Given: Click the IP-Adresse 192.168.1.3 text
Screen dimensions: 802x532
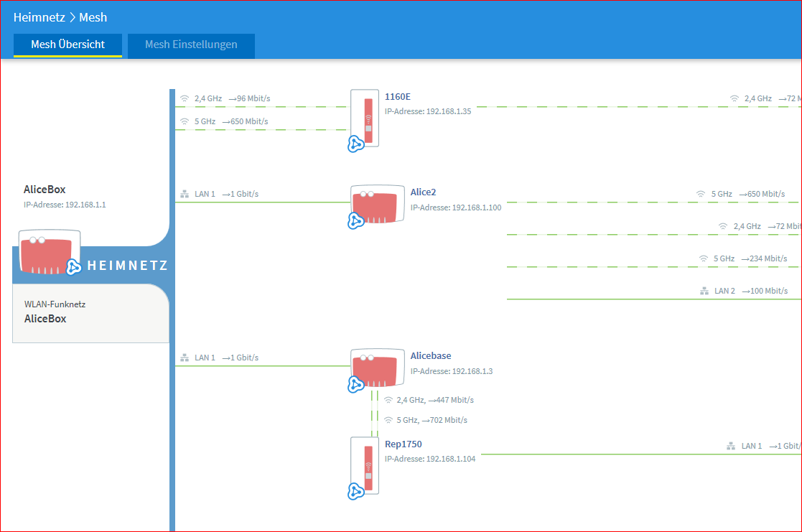Looking at the screenshot, I should click(452, 371).
